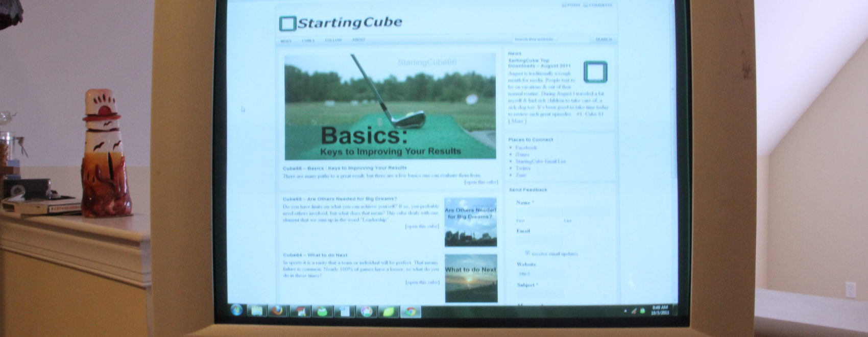Open the Windows Start menu orb
The image size is (868, 337).
pos(236,309)
